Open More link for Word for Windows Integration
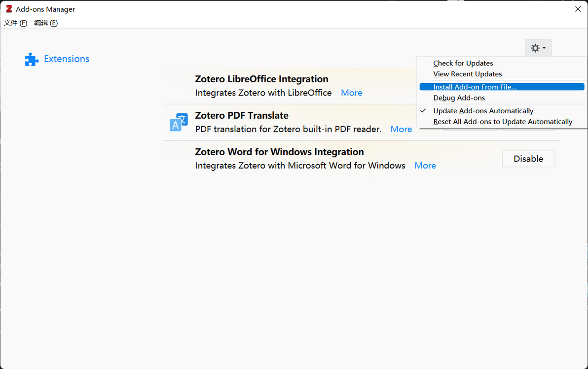 (425, 166)
